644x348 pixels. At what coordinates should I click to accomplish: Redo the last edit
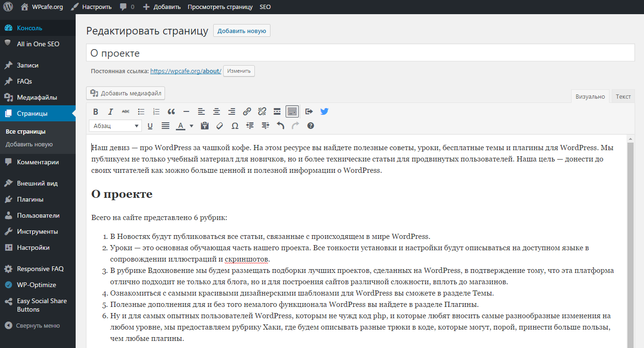296,126
